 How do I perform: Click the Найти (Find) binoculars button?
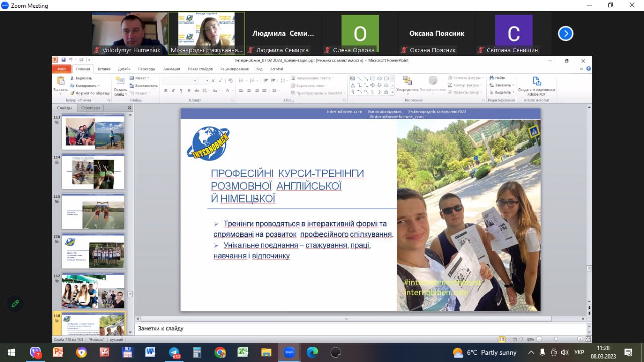pos(496,78)
